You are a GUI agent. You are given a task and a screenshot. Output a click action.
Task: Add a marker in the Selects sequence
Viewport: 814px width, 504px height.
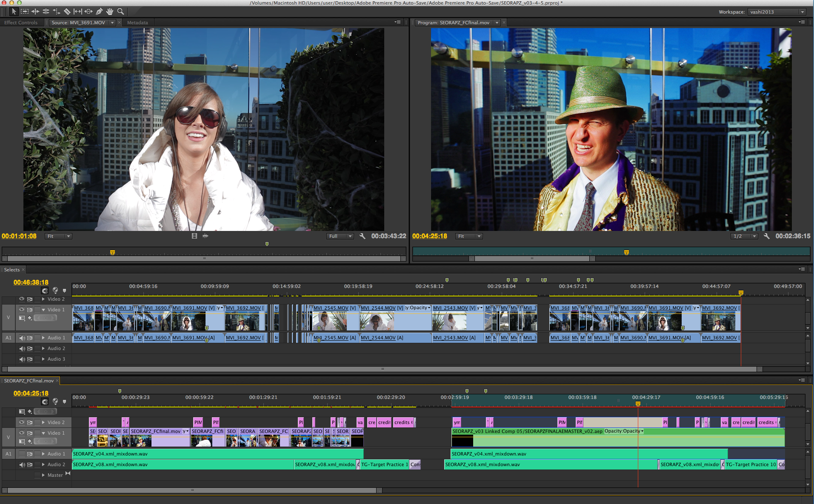65,290
